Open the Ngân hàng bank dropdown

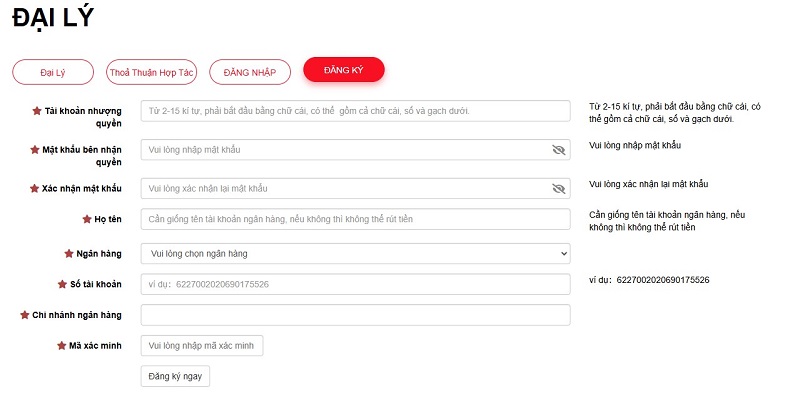tap(355, 254)
